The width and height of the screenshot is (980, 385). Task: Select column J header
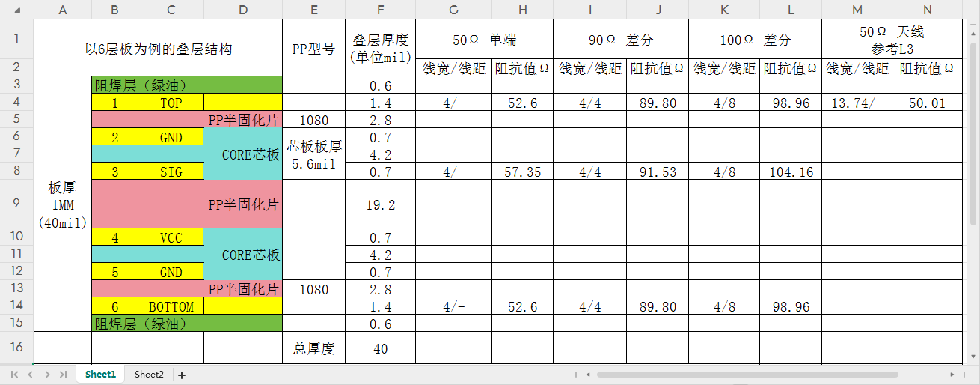(657, 10)
